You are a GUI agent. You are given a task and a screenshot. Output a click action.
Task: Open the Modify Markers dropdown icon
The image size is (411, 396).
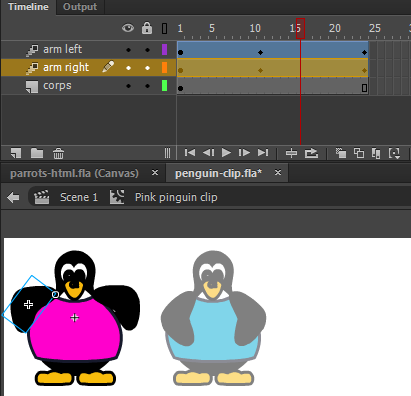click(395, 153)
